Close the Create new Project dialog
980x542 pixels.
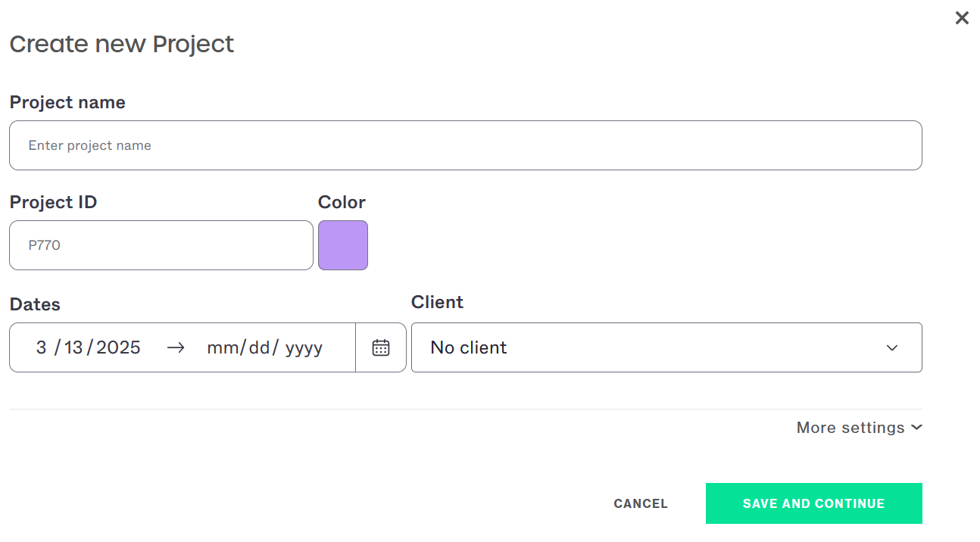coord(962,18)
